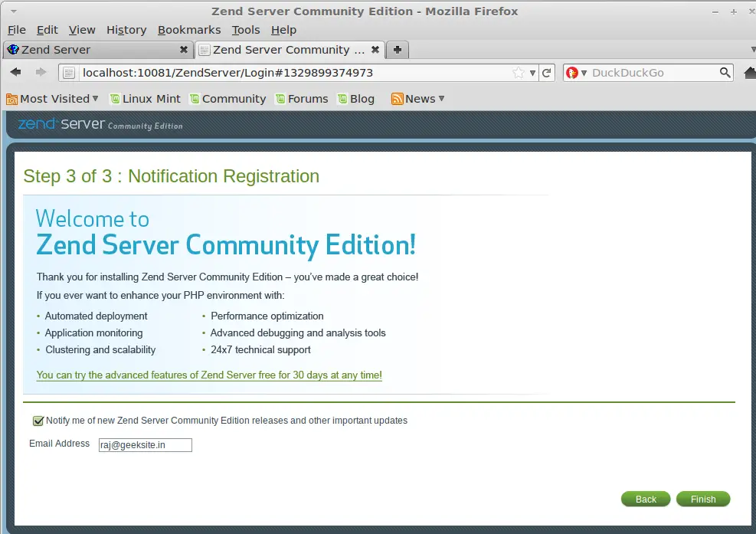Image resolution: width=756 pixels, height=534 pixels.
Task: Click 'Advanced debugging and analysis tools' text
Action: point(298,333)
